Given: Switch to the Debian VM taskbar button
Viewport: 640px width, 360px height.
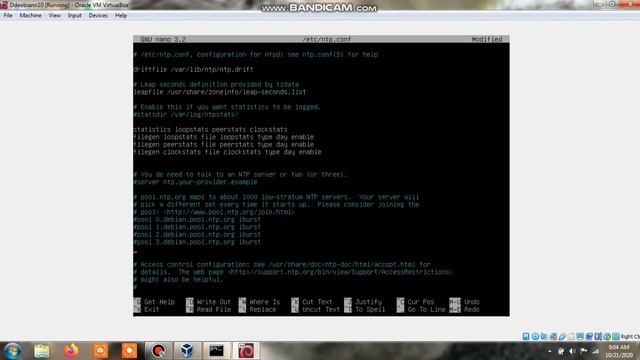Looking at the screenshot, I should tap(246, 351).
